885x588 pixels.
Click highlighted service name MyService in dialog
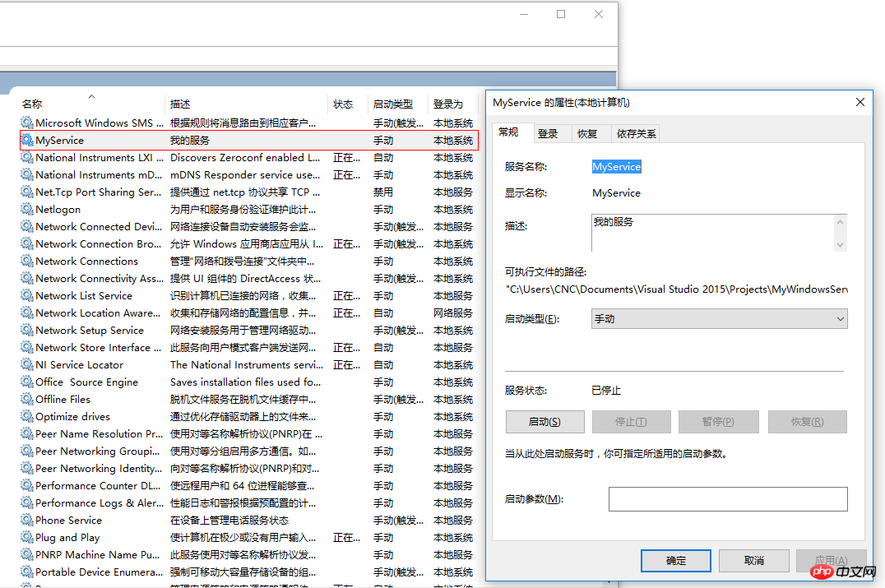(x=616, y=166)
